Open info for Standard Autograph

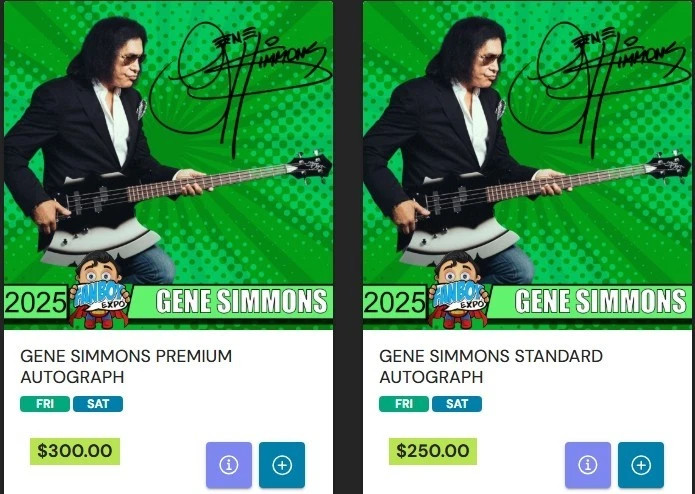[x=588, y=465]
